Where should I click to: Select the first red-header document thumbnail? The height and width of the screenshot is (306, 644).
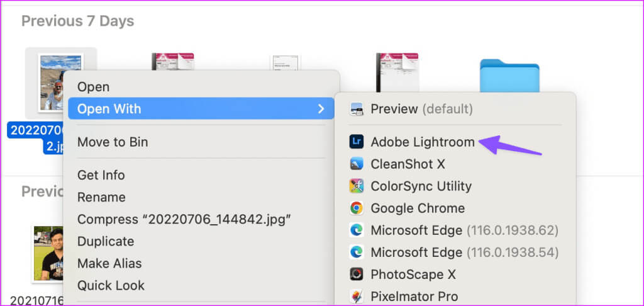pos(172,62)
